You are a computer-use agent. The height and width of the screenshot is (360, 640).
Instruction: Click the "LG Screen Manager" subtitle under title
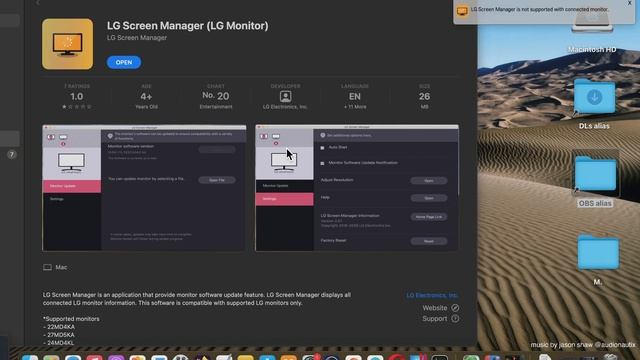(137, 38)
